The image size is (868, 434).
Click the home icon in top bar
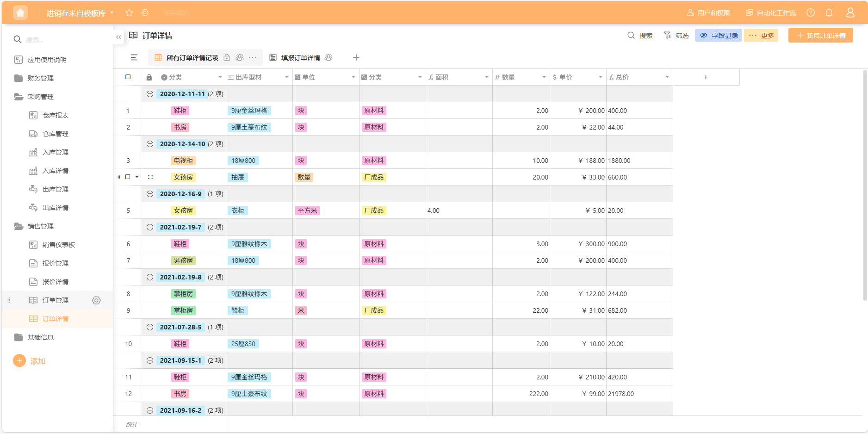click(20, 13)
